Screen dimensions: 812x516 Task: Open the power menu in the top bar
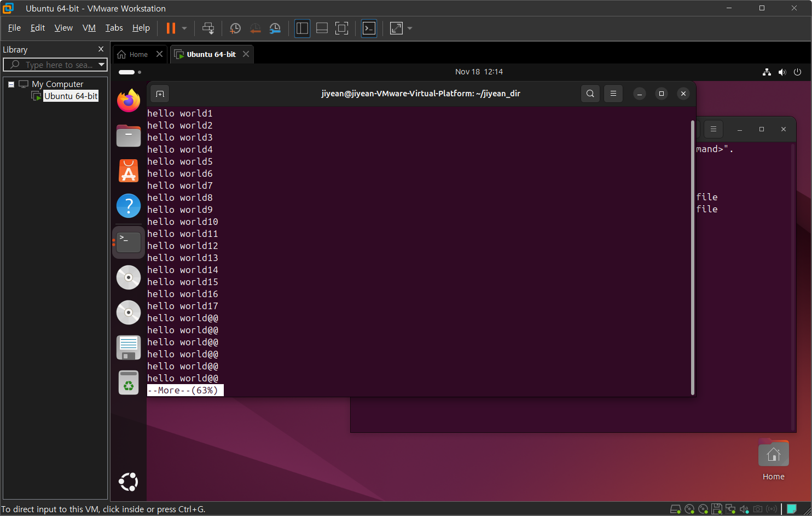pos(797,72)
